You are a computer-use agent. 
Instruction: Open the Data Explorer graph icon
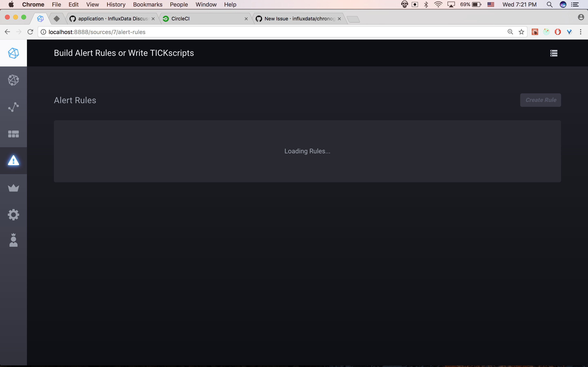(13, 107)
